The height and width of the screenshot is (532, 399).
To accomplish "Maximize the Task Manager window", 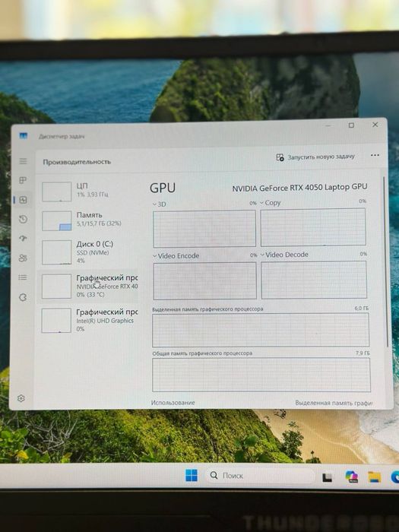I will [x=351, y=125].
